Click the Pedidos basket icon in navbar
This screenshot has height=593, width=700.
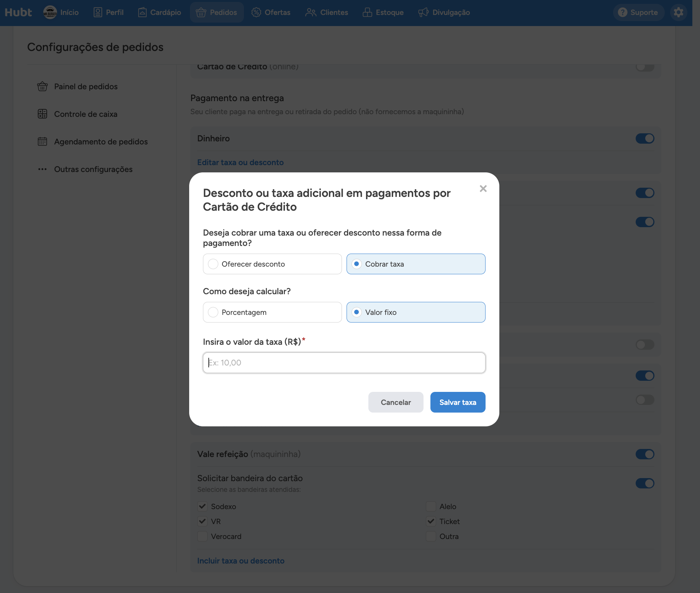(201, 12)
